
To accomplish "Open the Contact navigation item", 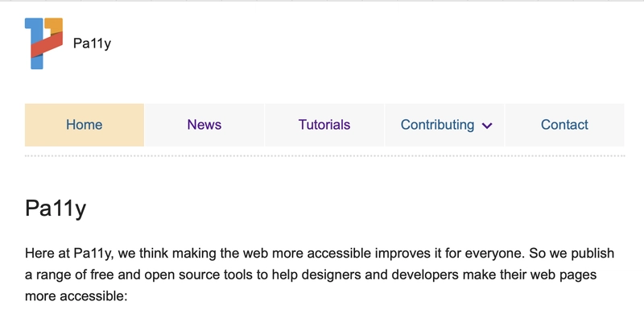I will [x=565, y=125].
